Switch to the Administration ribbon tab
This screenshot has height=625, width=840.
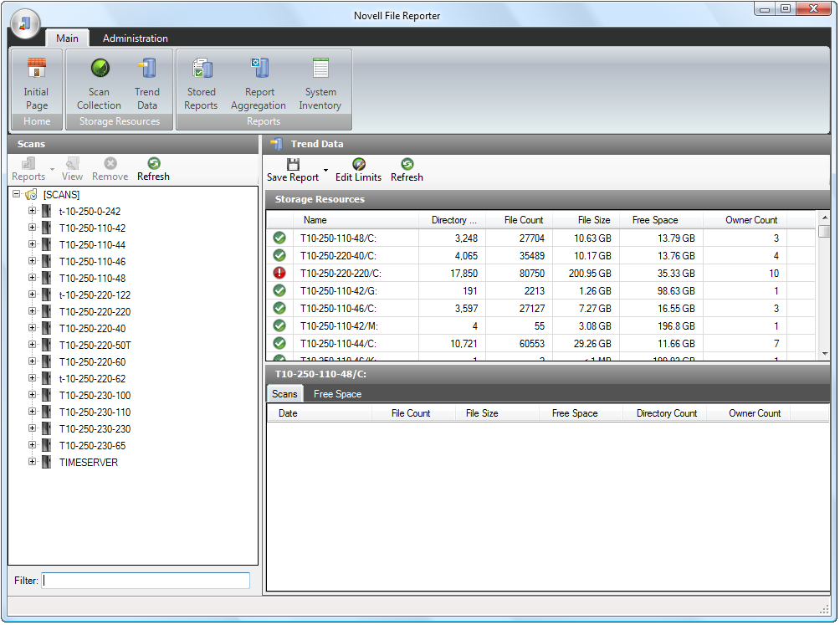click(x=135, y=38)
